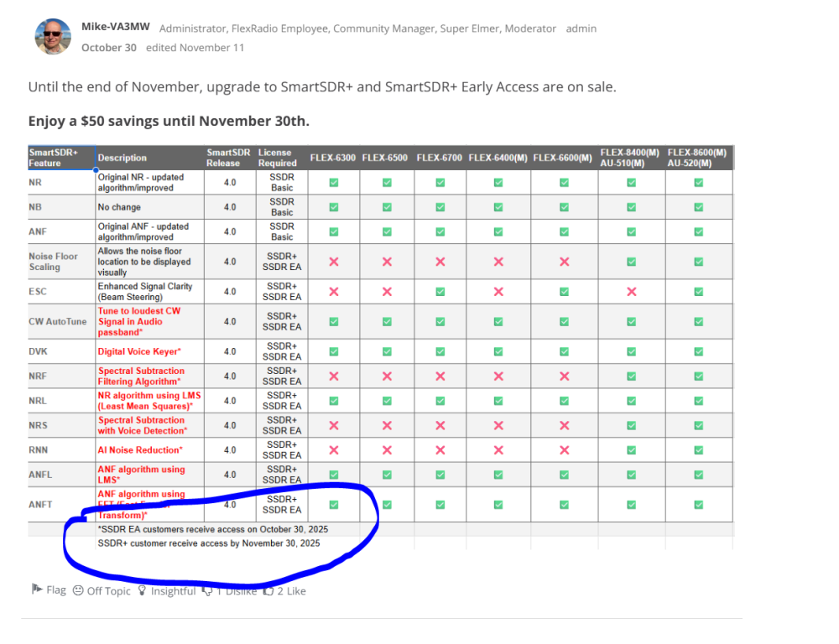React Insightful to the post
Screen dimensions: 839x644
click(167, 590)
